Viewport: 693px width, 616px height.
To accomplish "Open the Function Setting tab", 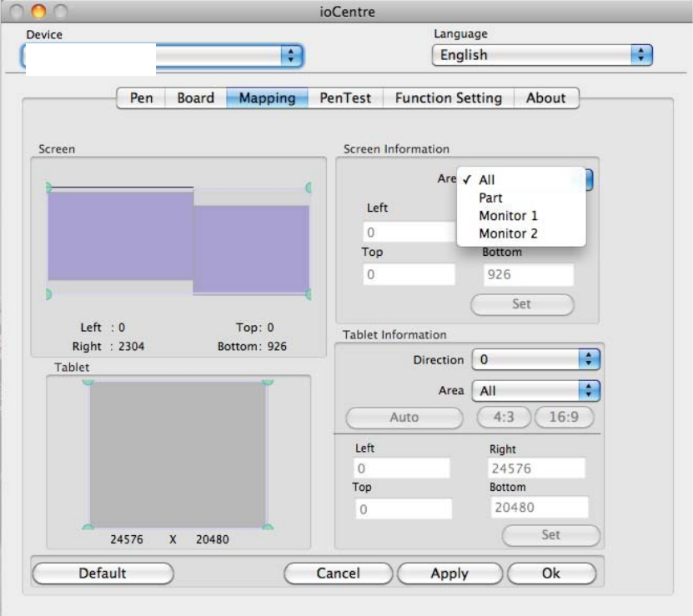I will [x=448, y=98].
